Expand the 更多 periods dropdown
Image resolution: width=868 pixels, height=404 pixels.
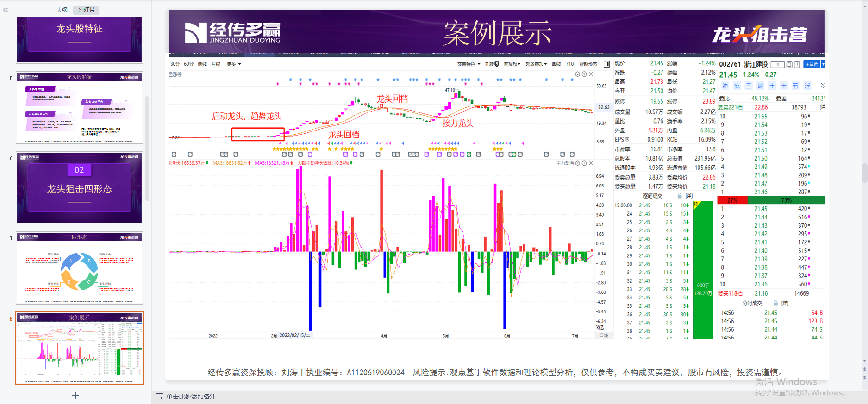click(x=234, y=64)
